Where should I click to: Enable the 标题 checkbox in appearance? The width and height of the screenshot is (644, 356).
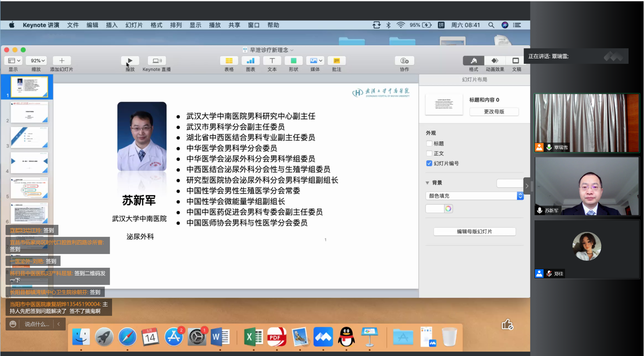pyautogui.click(x=429, y=144)
